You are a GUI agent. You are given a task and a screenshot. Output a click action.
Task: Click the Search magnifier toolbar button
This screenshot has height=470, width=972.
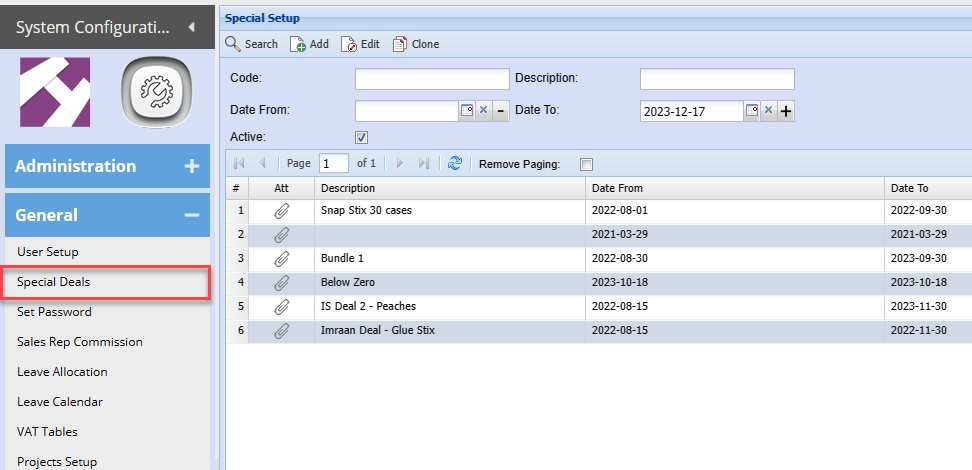coord(251,44)
